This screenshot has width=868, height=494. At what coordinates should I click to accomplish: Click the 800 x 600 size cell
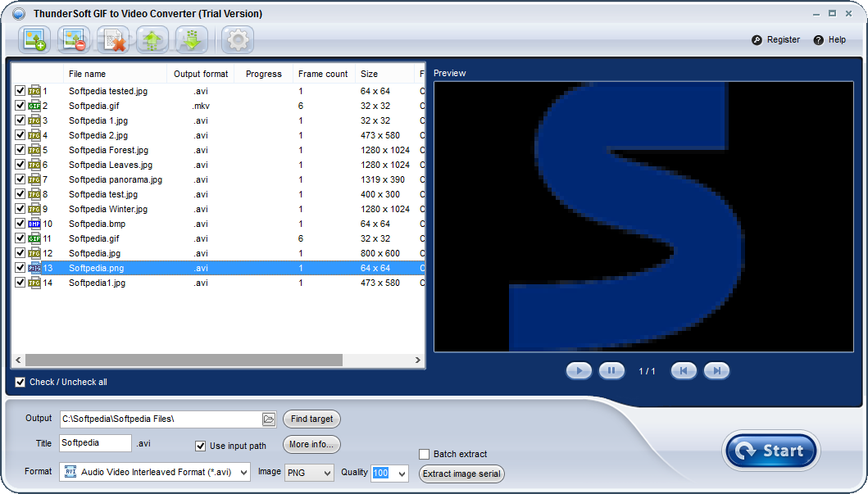pyautogui.click(x=379, y=253)
